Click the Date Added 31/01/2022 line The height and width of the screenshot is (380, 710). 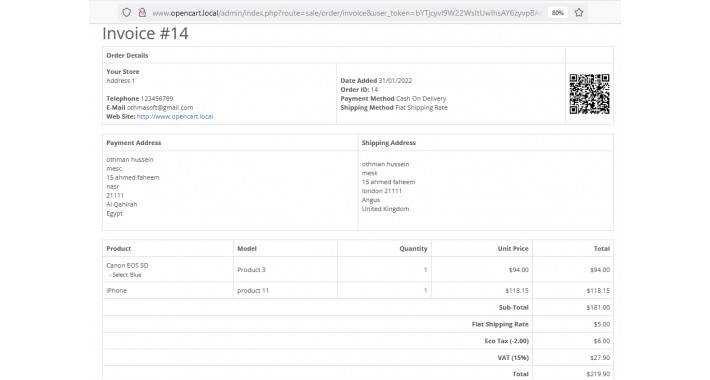click(x=376, y=81)
